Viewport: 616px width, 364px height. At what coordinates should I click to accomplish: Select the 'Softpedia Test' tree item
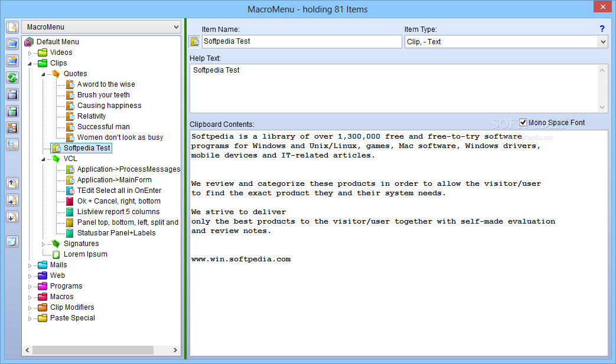click(x=87, y=148)
